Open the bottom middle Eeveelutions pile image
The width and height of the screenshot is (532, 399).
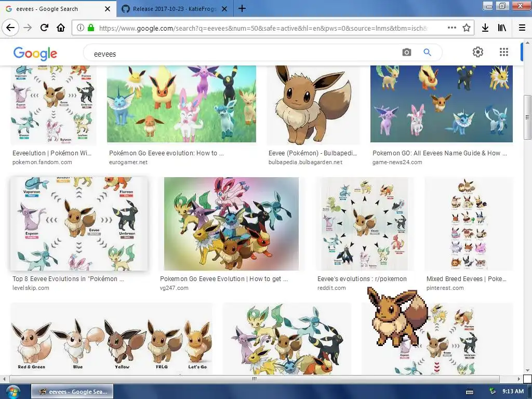point(287,339)
